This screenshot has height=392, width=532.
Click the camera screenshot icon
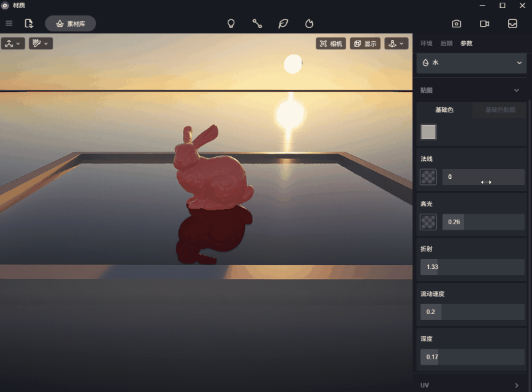[456, 23]
